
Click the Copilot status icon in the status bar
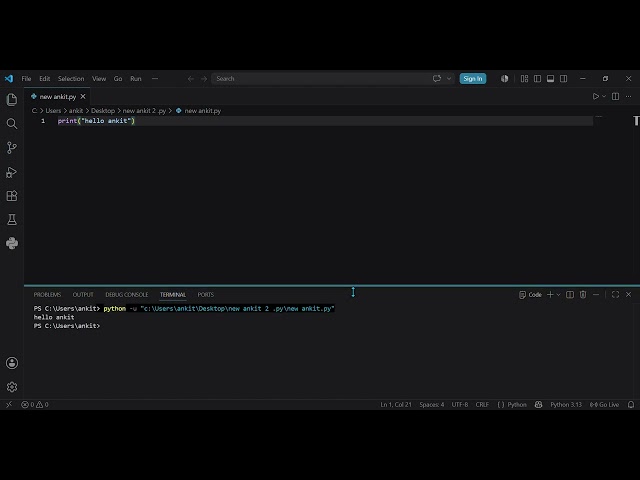coord(538,404)
